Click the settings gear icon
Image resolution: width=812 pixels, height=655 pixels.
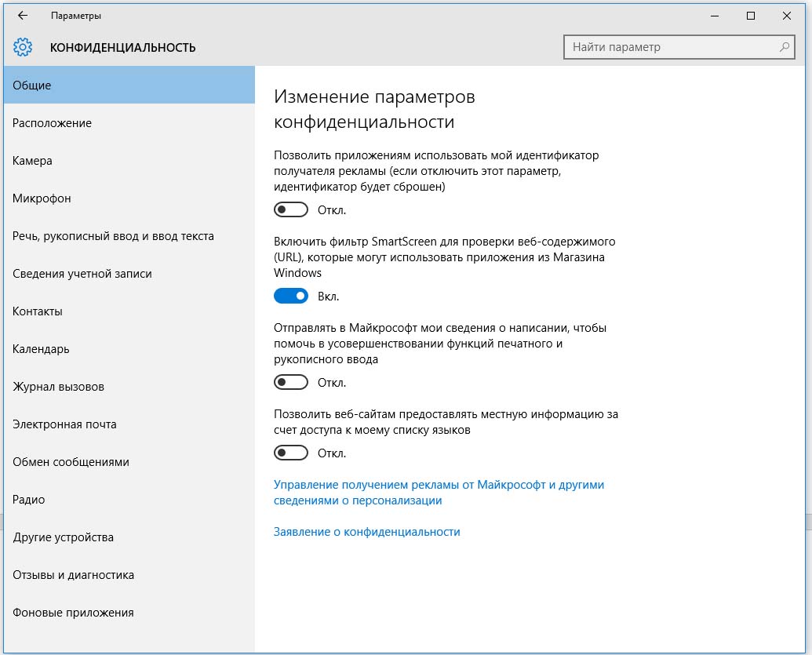tap(23, 47)
